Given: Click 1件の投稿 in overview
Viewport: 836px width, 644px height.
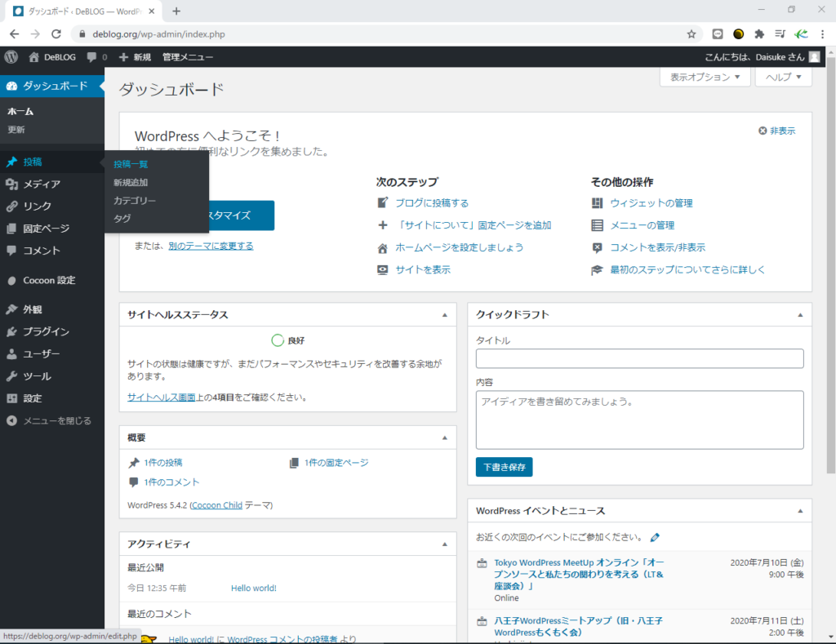Looking at the screenshot, I should coord(162,463).
